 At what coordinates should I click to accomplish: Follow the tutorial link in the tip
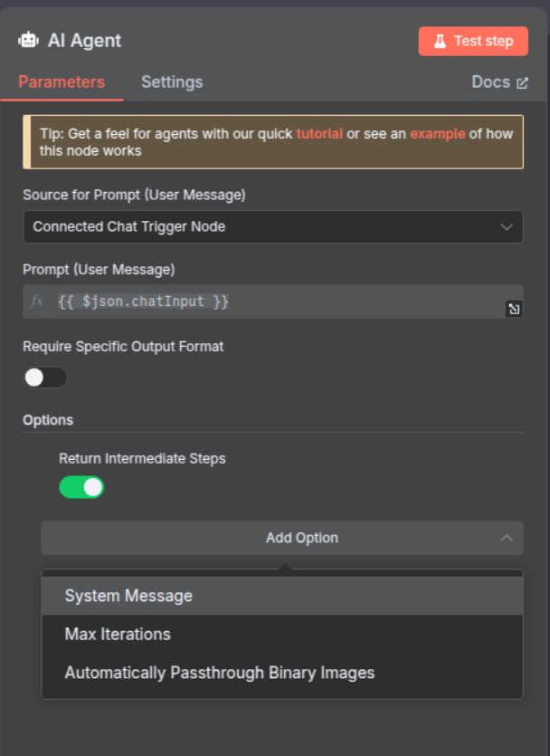319,133
